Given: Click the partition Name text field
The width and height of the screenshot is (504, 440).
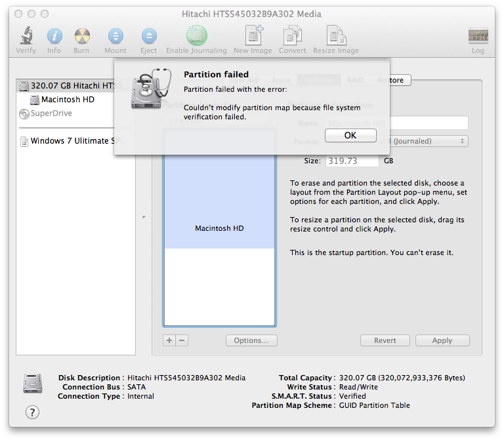Looking at the screenshot, I should click(x=429, y=123).
